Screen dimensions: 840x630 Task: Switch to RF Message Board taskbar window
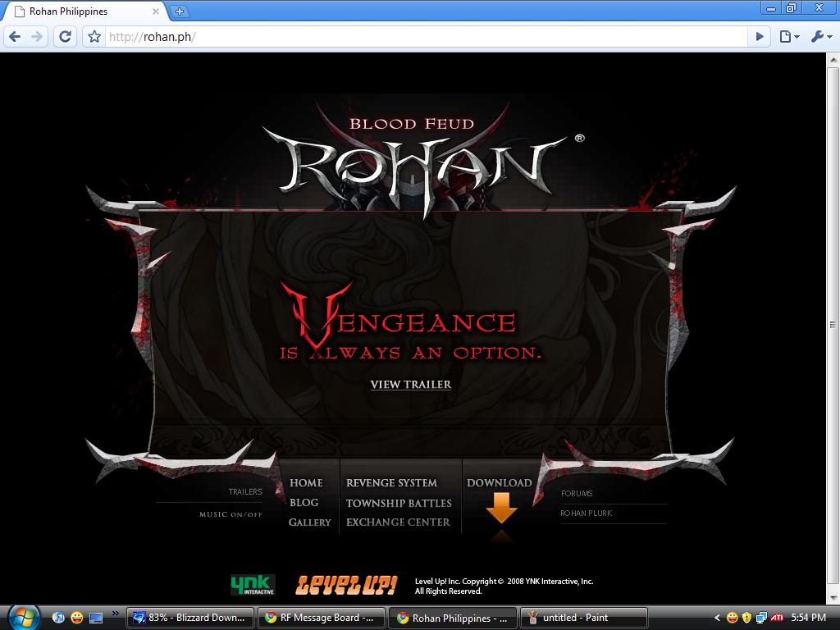[322, 618]
